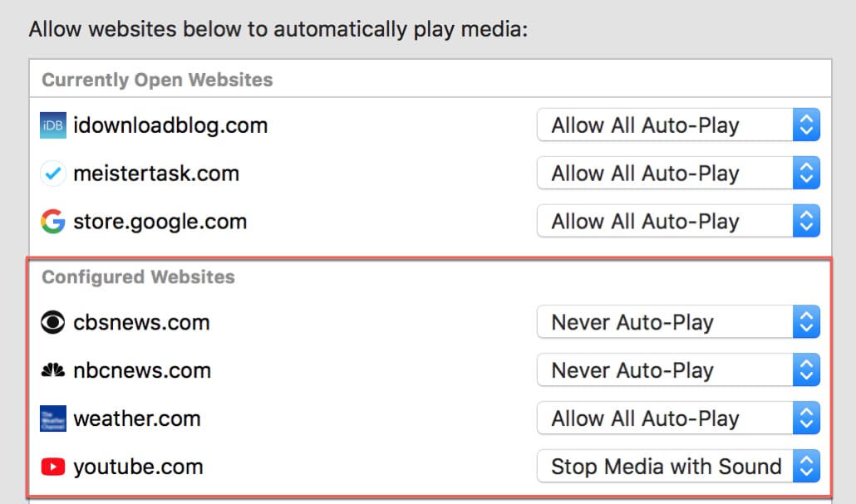Viewport: 856px width, 504px height.
Task: Click the Weather Channel favicon
Action: point(52,418)
